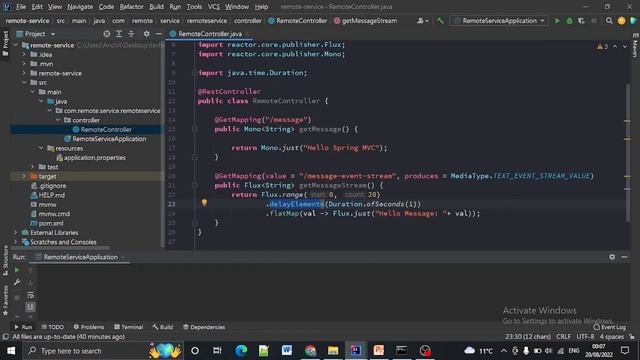
Task: Open the Navigate menu
Action: click(x=80, y=7)
